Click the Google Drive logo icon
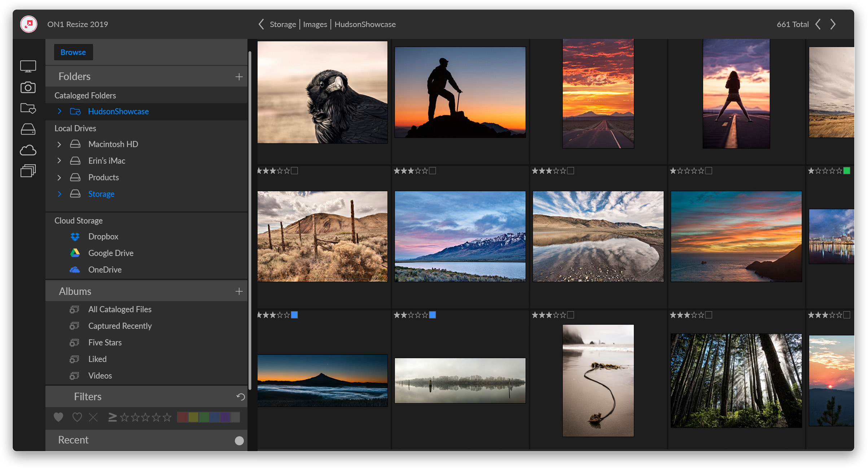Screen dimensions: 868x468 point(75,253)
